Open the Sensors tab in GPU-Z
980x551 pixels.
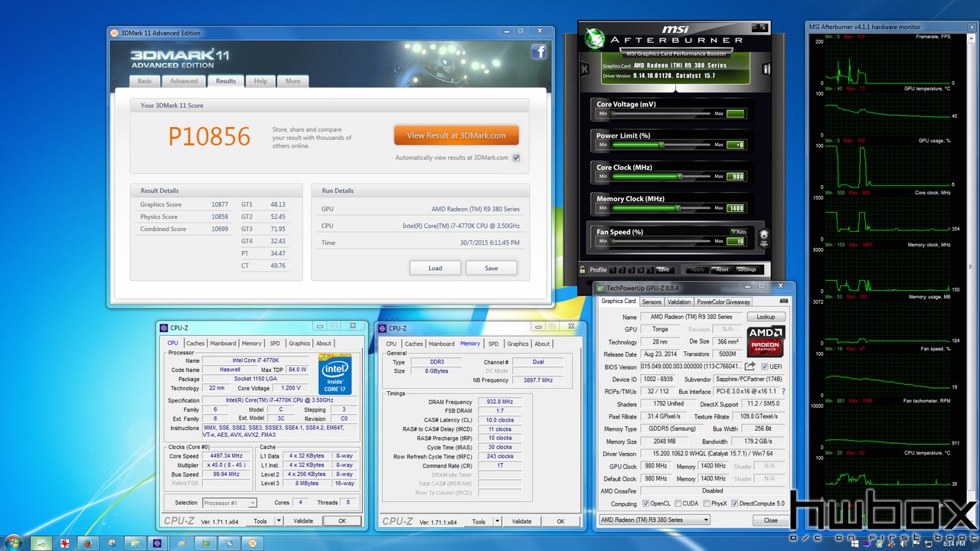coord(652,302)
